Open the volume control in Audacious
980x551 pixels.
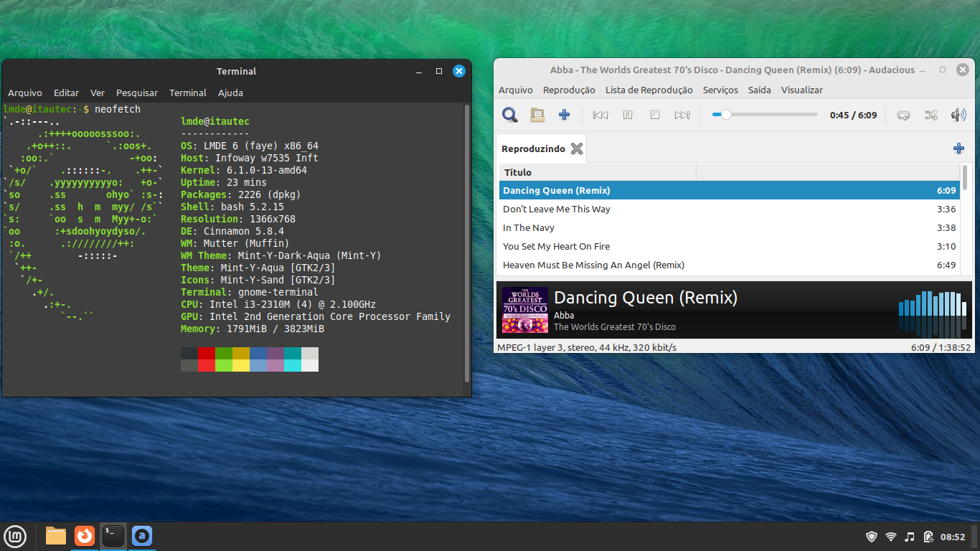958,115
